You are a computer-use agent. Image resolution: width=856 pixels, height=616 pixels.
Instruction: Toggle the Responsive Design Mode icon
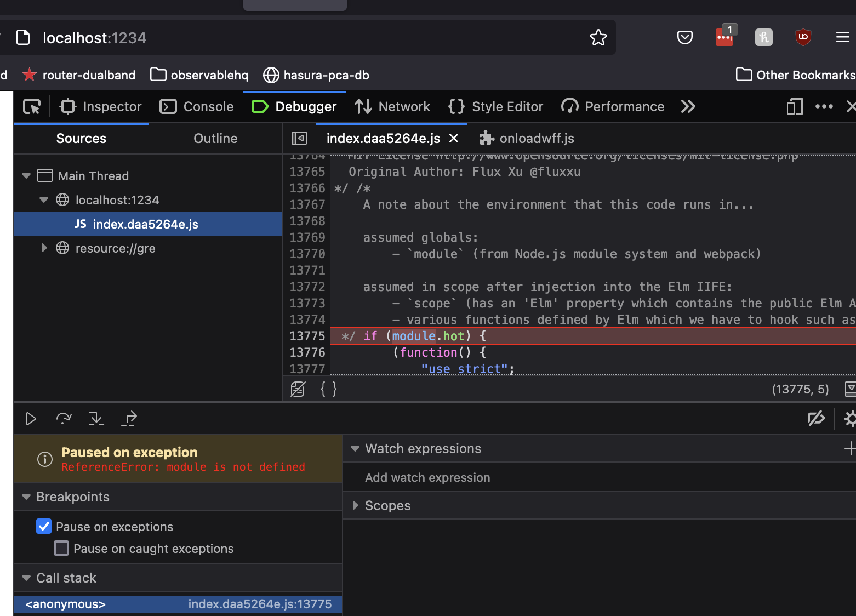click(x=794, y=106)
